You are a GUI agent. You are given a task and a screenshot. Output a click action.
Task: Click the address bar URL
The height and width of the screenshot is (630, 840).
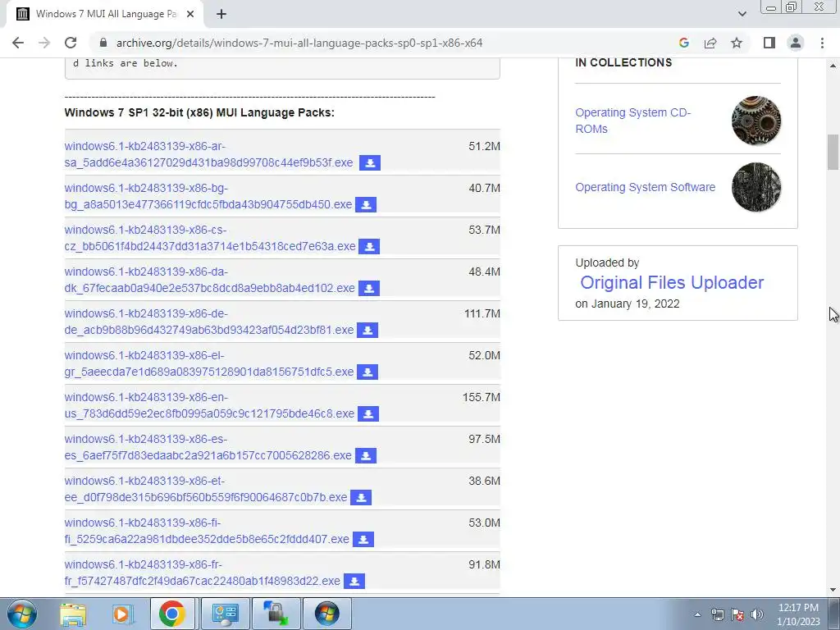click(x=299, y=43)
